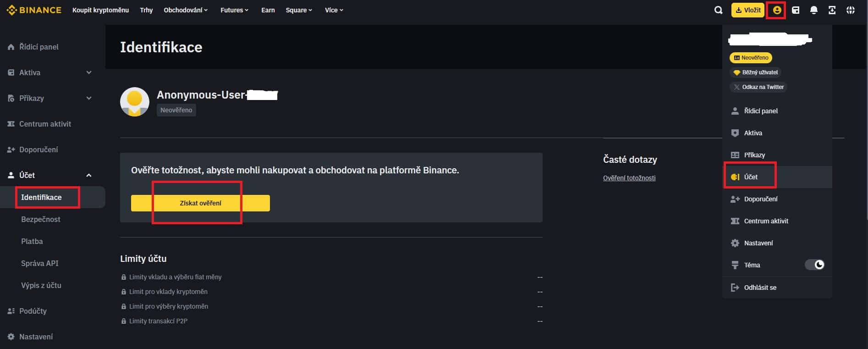Open Koupit kryptoměnu in top navigation

click(x=100, y=10)
